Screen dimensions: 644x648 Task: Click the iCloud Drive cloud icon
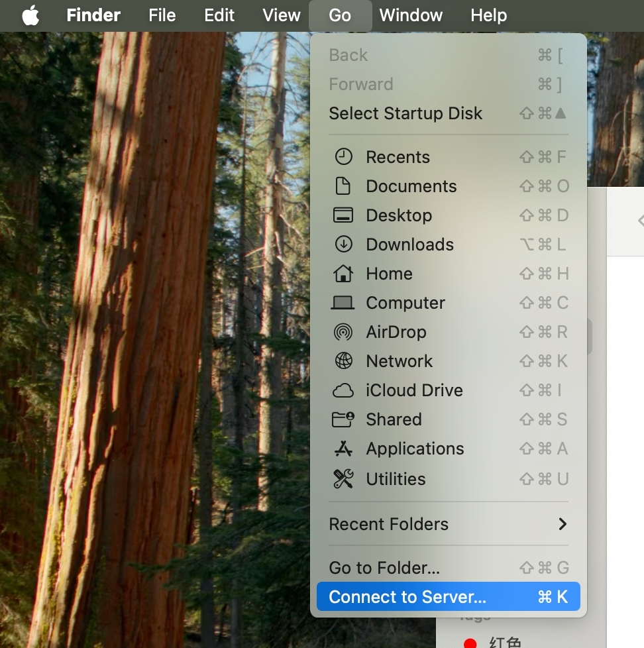coord(343,390)
